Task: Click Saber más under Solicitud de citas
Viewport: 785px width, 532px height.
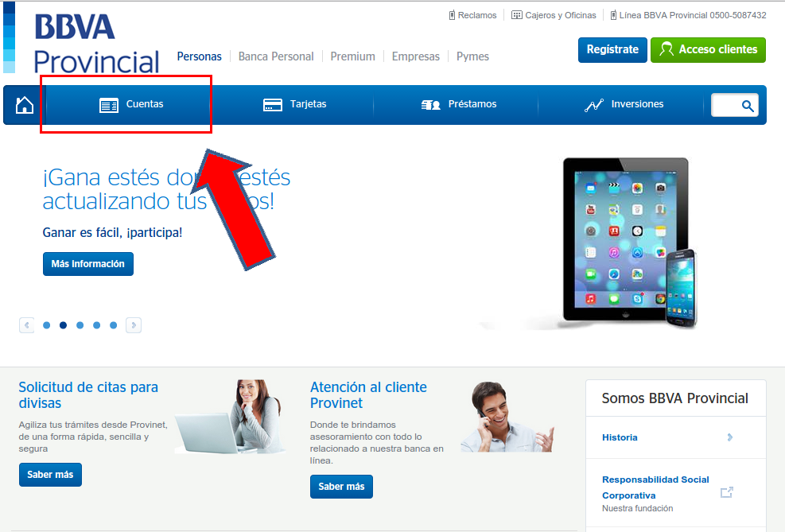Action: [x=50, y=475]
